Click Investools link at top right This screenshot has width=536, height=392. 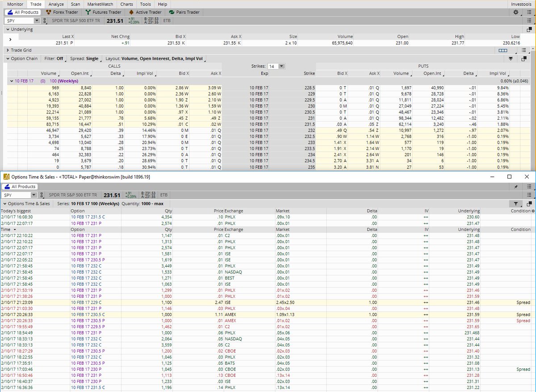(521, 4)
